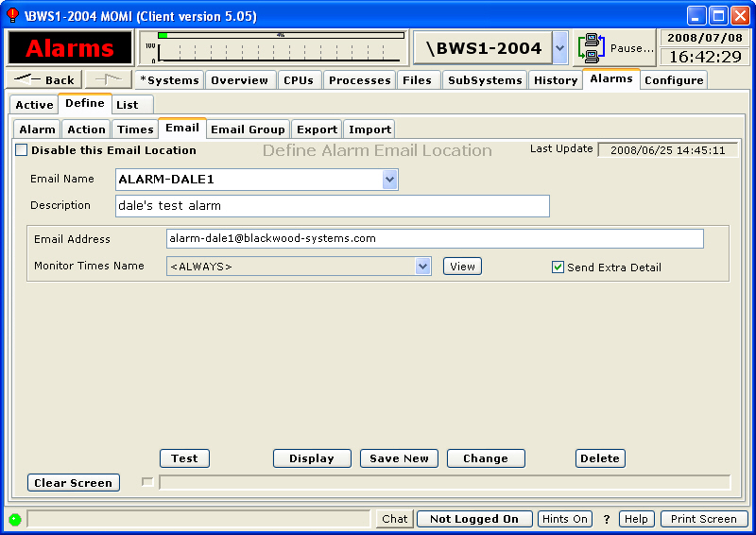Switch to the Email Group tab
756x535 pixels.
(x=248, y=129)
